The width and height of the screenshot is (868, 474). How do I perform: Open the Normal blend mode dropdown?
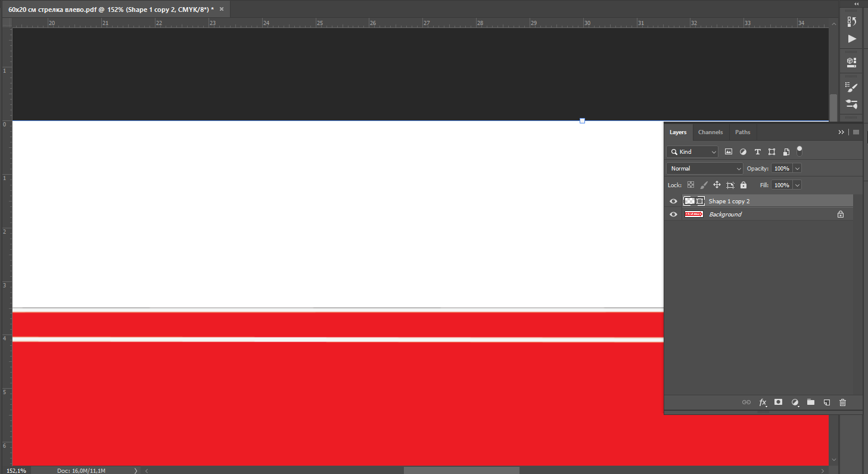click(705, 169)
